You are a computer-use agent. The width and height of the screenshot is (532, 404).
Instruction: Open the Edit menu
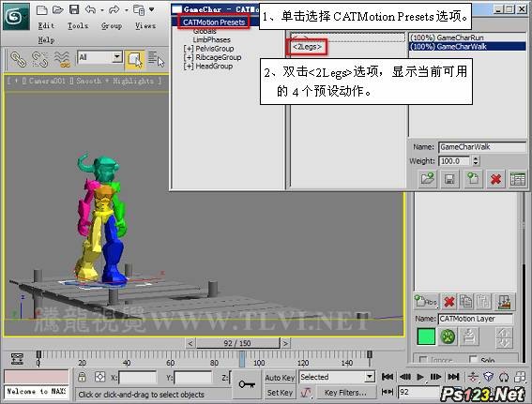46,25
